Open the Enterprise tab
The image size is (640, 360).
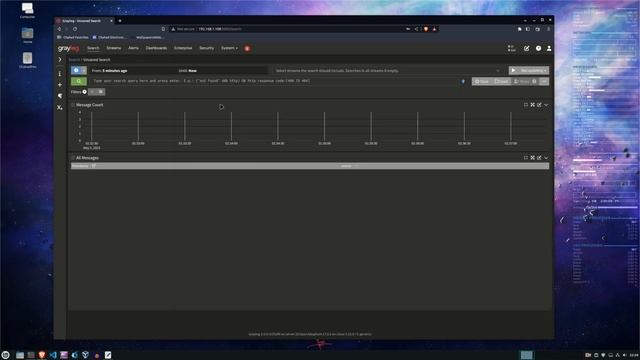click(x=183, y=48)
